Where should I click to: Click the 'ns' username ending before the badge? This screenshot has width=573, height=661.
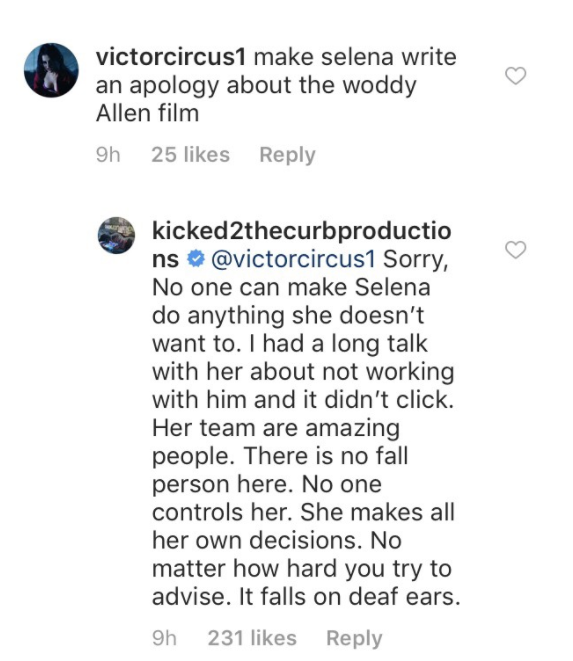(165, 260)
